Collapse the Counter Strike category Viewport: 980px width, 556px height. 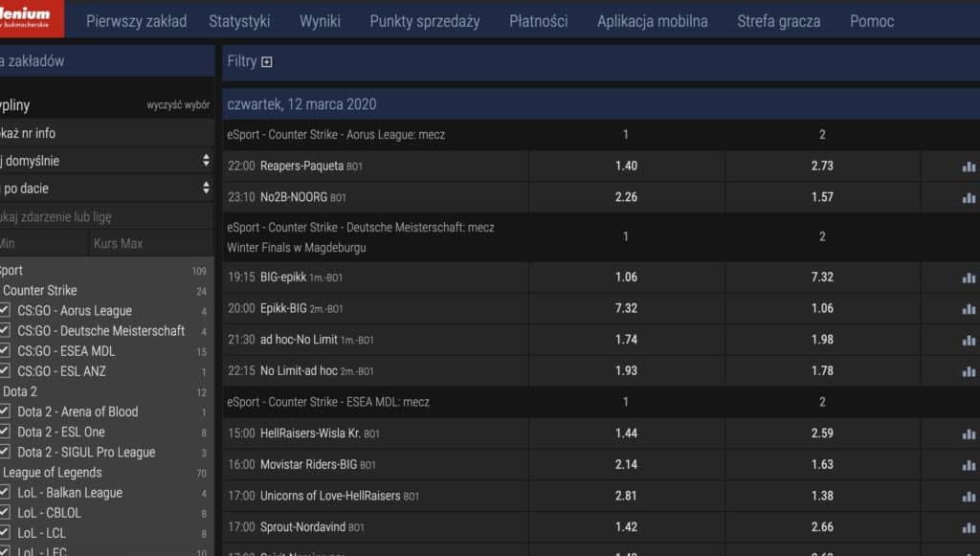(39, 291)
